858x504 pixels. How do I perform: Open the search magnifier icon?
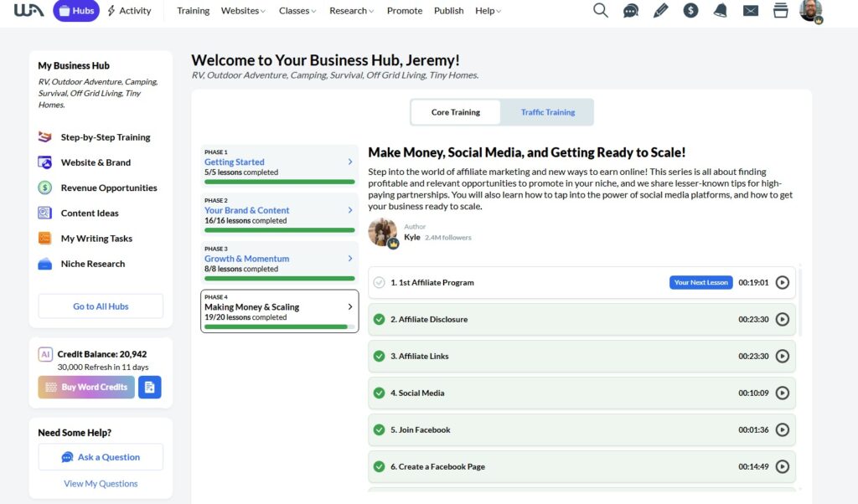600,10
